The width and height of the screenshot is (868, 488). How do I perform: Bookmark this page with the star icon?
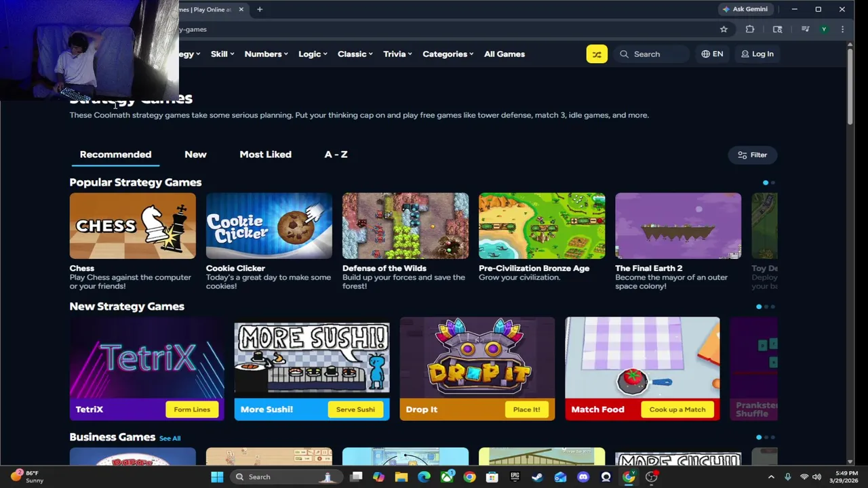724,29
